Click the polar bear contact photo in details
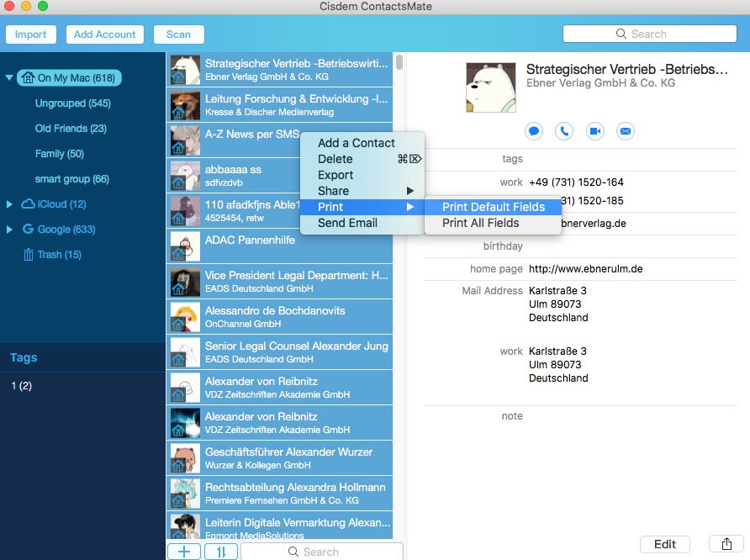Viewport: 750px width, 560px height. click(491, 87)
